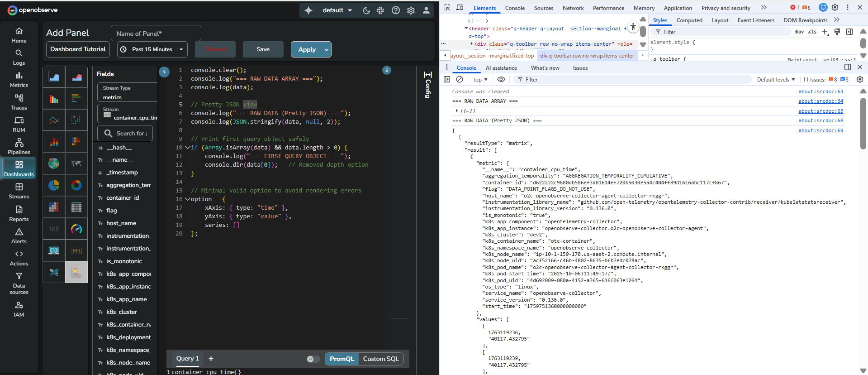
Task: Click the Name of Panel input field
Action: point(156,33)
